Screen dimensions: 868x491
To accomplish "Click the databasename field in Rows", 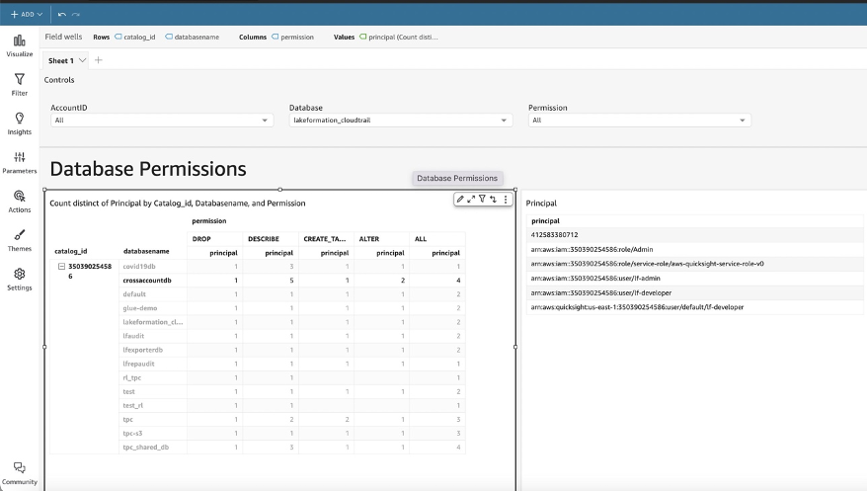I will pyautogui.click(x=193, y=38).
